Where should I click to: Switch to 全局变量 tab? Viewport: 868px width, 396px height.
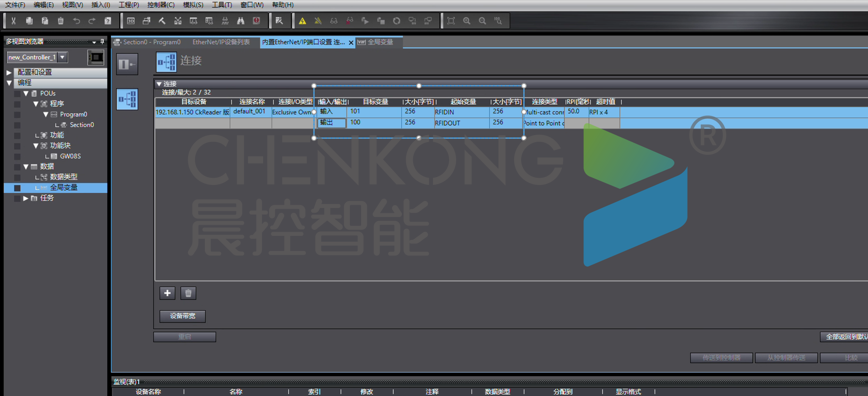click(x=375, y=42)
